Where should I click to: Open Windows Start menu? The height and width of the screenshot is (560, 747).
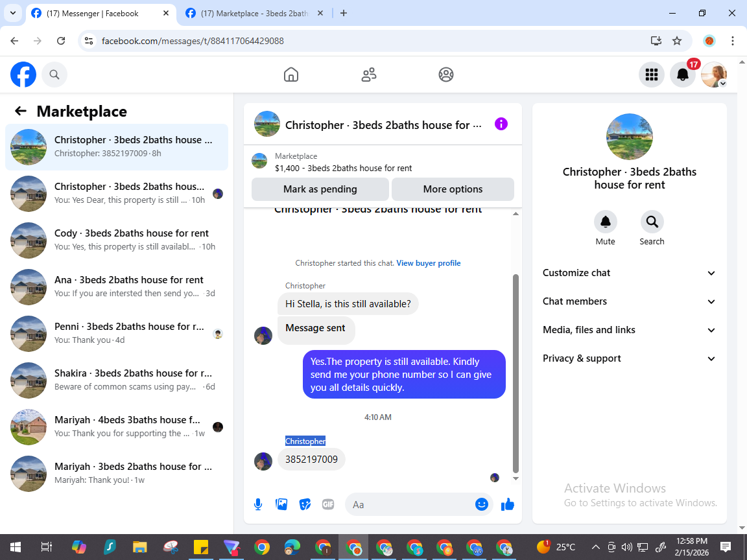tap(16, 546)
